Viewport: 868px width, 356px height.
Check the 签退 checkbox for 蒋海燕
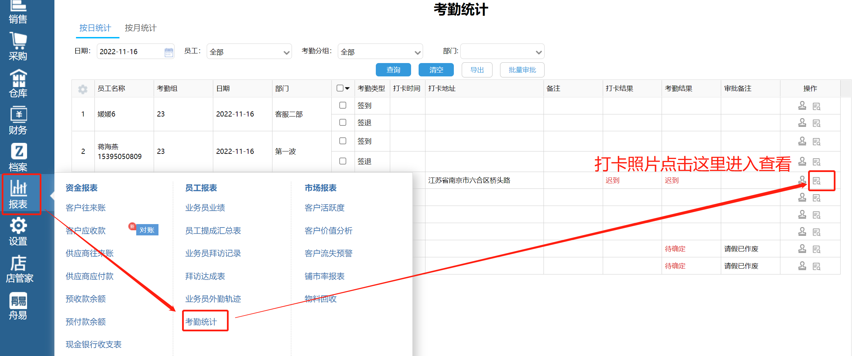[x=343, y=161]
